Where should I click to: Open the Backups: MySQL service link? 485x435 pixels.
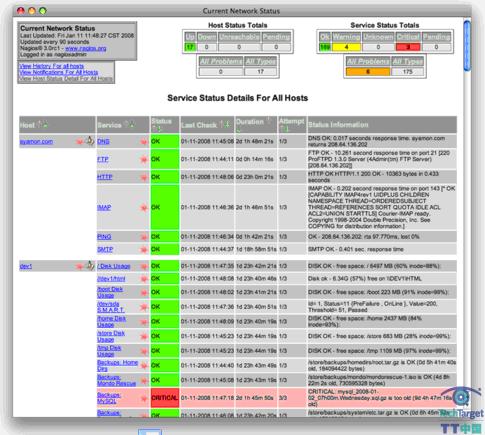tap(109, 398)
